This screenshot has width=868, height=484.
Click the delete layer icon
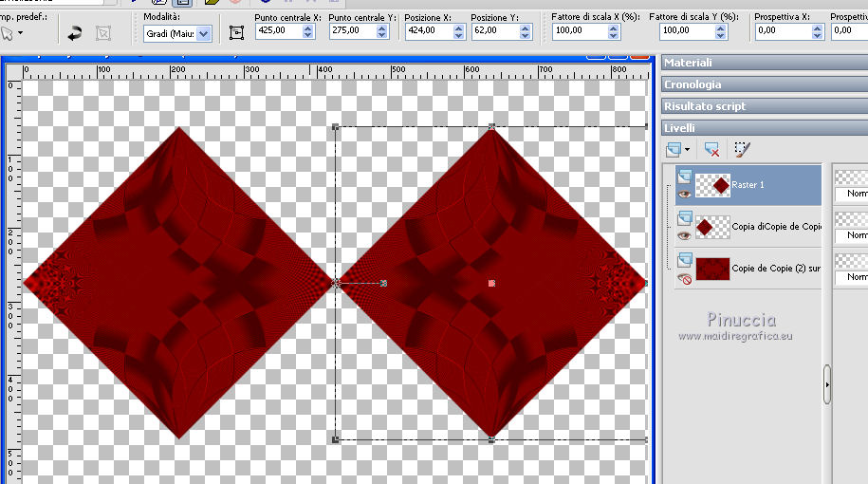[x=711, y=149]
